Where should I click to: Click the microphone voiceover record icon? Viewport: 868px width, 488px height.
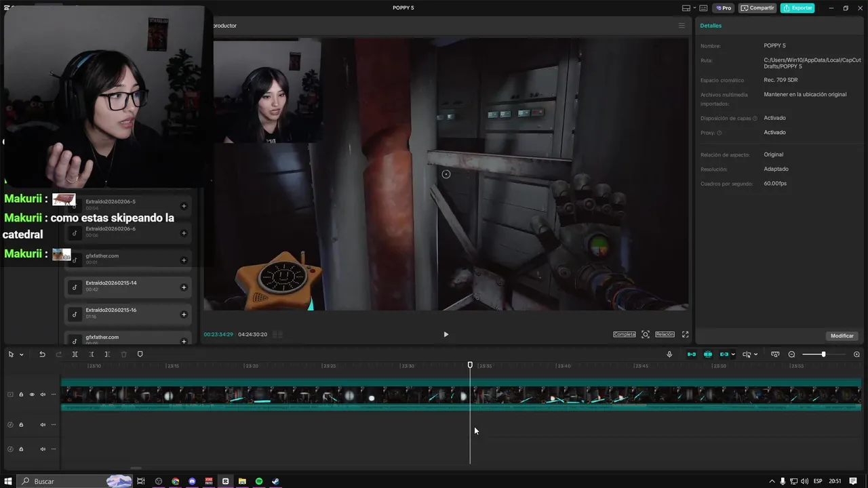click(669, 354)
